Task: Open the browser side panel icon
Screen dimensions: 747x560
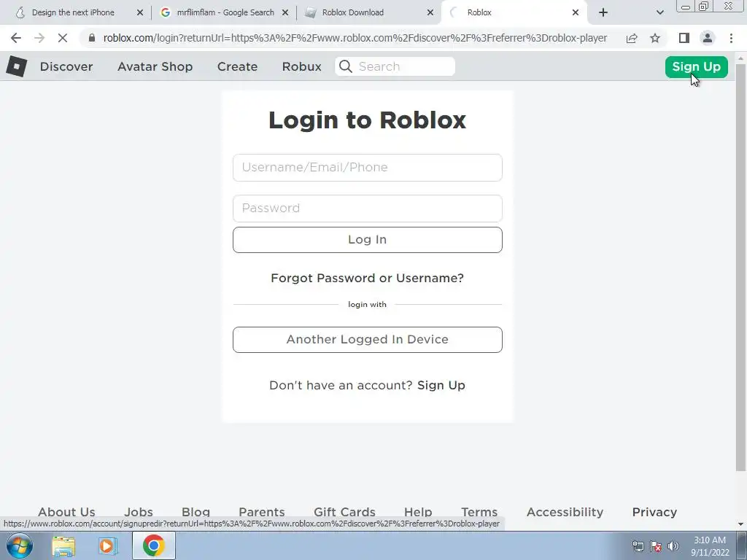Action: click(684, 38)
